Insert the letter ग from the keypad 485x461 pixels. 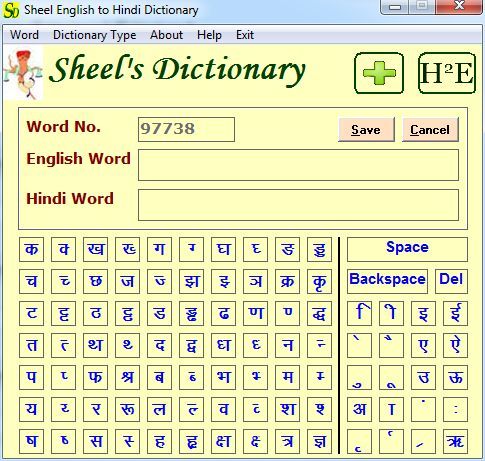[159, 249]
